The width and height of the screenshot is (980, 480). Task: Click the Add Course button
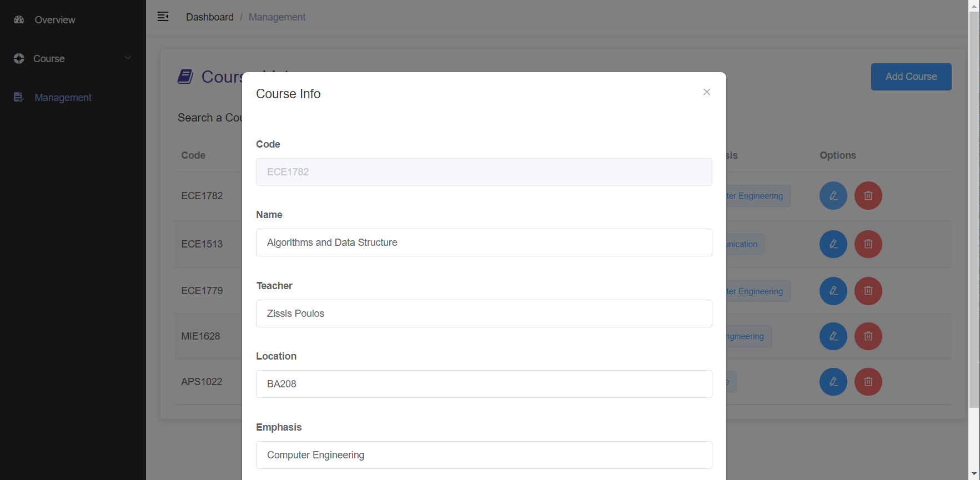911,77
